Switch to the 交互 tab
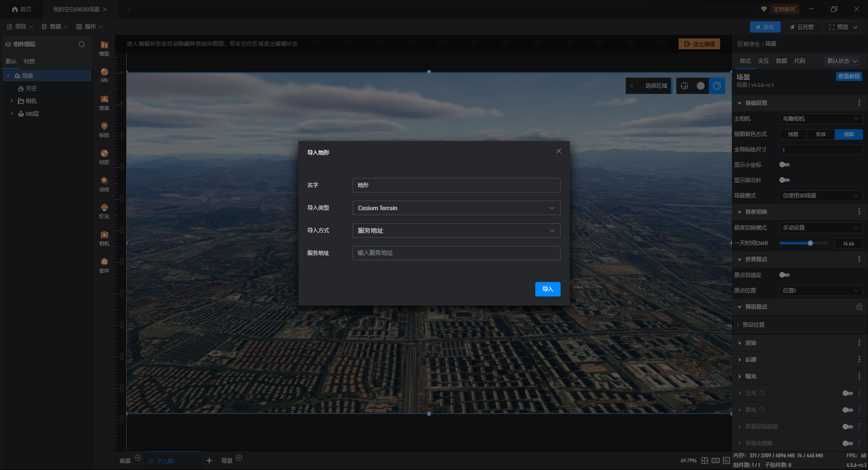 click(x=763, y=61)
